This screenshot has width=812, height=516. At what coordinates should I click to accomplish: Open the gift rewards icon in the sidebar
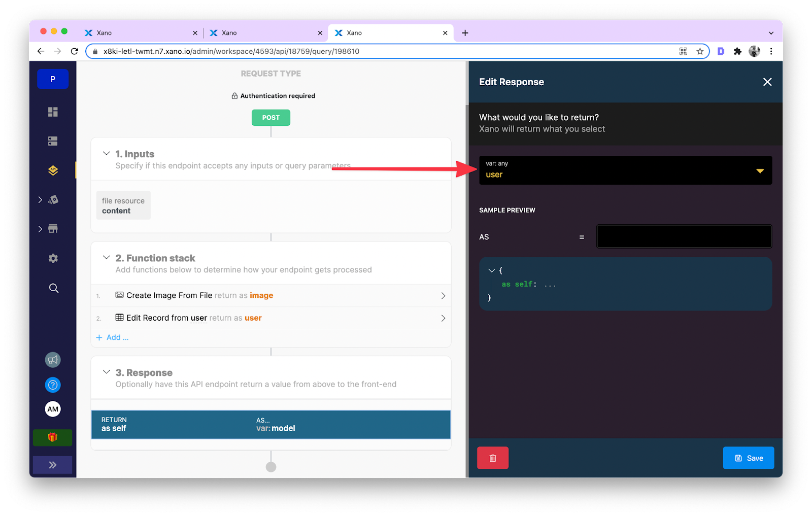point(52,437)
